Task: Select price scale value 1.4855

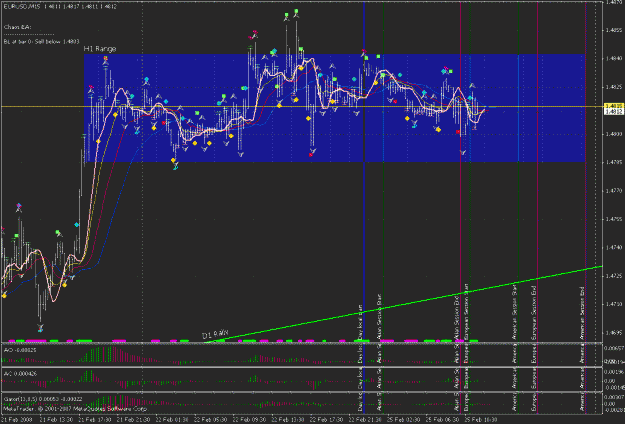Action: tap(614, 30)
